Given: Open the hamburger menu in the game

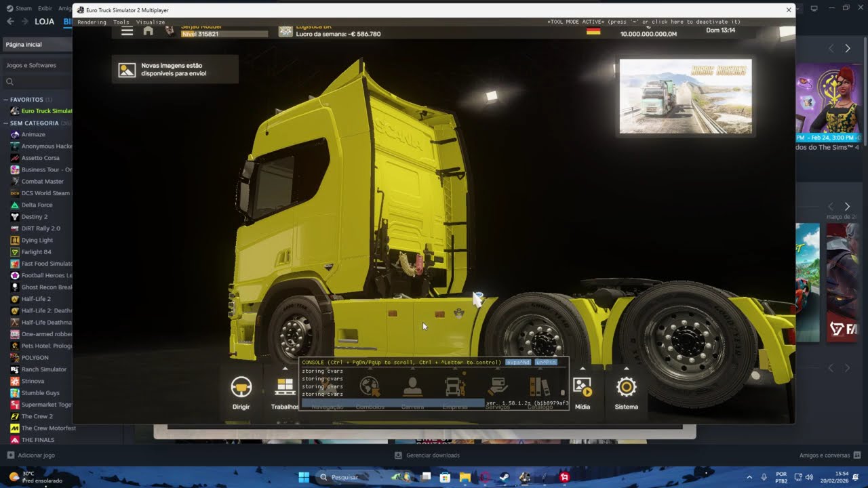Looking at the screenshot, I should coord(127,31).
